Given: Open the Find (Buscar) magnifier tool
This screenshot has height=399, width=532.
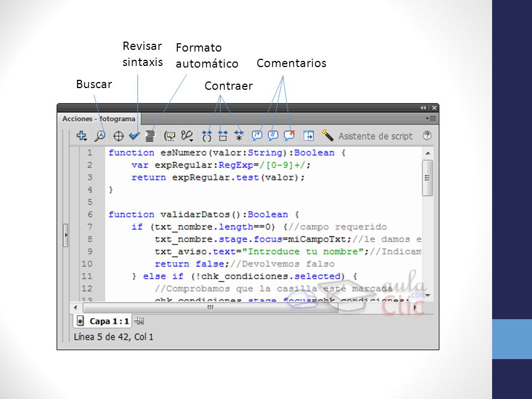Looking at the screenshot, I should [100, 136].
